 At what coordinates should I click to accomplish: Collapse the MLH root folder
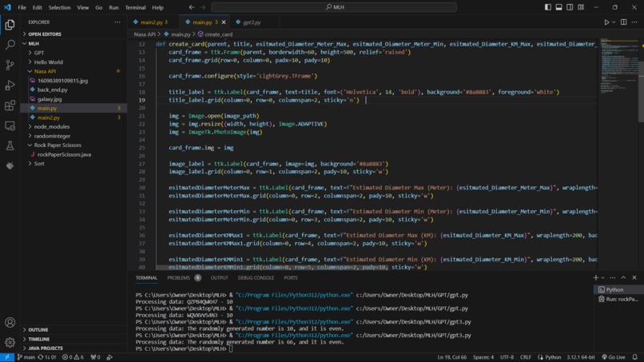[x=34, y=43]
